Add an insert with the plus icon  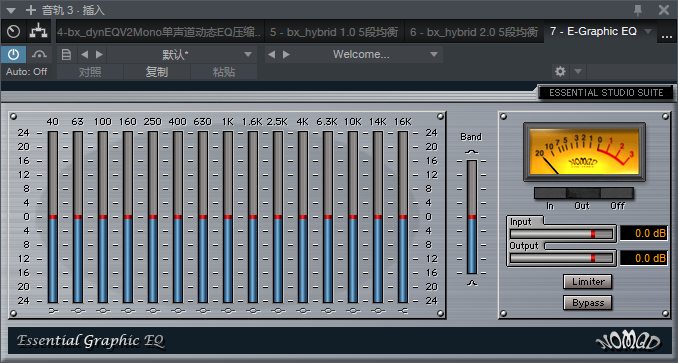pyautogui.click(x=31, y=10)
